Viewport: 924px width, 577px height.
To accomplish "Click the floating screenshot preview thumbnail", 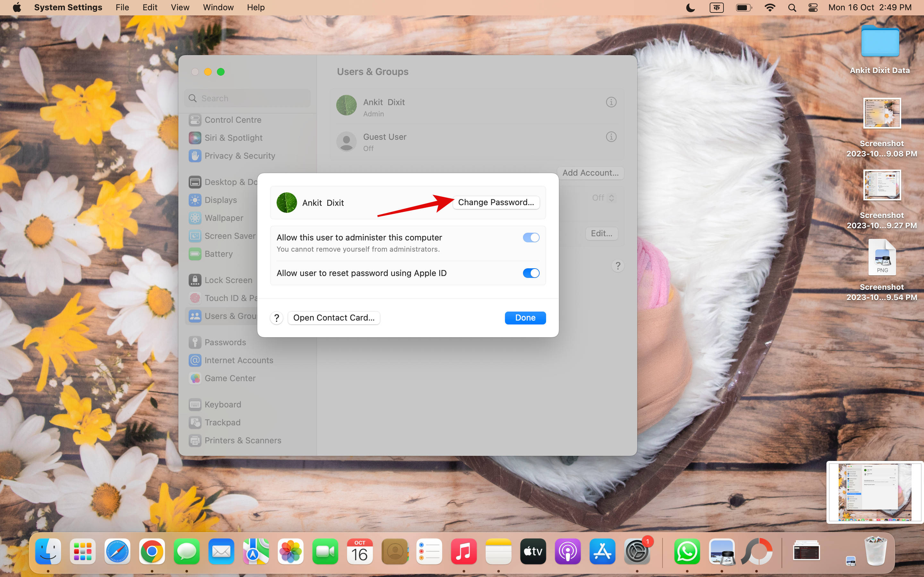I will pyautogui.click(x=874, y=492).
